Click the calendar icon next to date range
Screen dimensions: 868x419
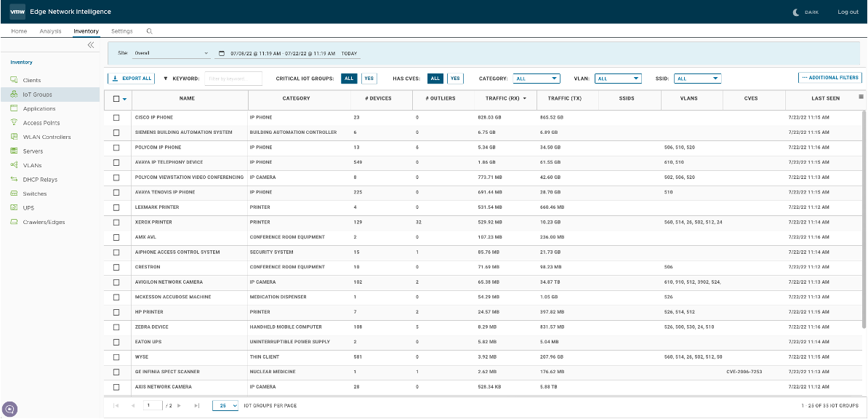tap(221, 53)
